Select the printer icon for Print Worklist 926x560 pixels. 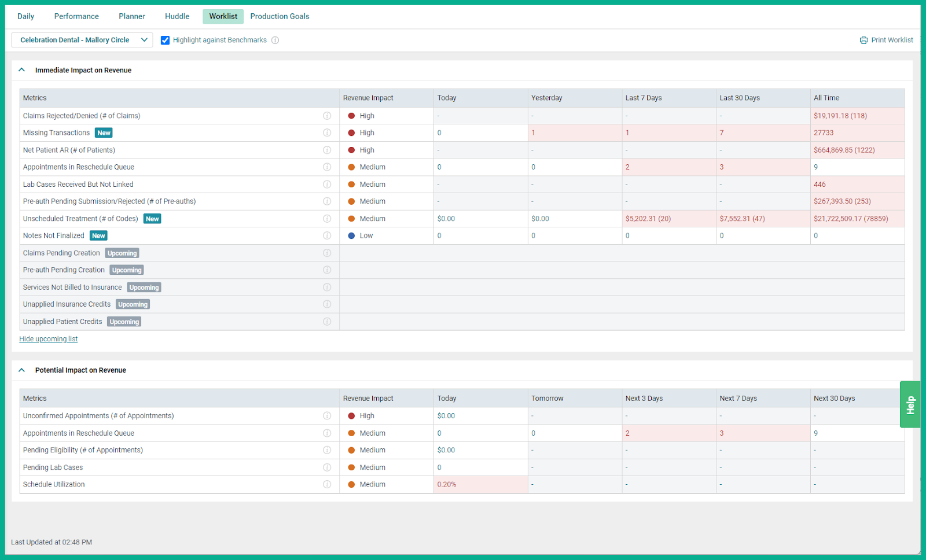click(x=863, y=40)
